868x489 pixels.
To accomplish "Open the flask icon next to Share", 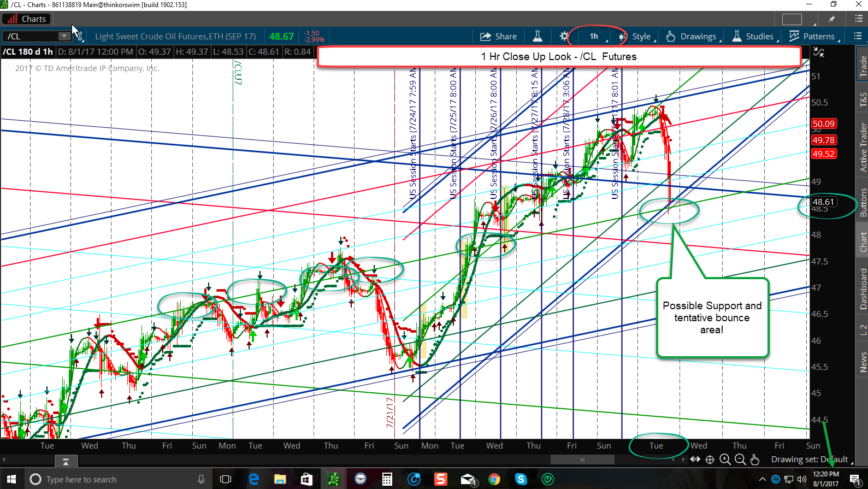I will pos(538,37).
